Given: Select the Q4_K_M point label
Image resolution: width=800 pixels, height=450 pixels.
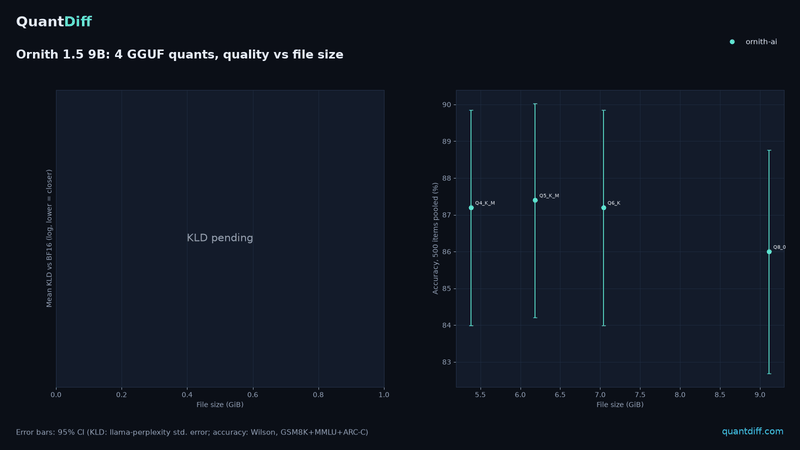Looking at the screenshot, I should [x=485, y=203].
